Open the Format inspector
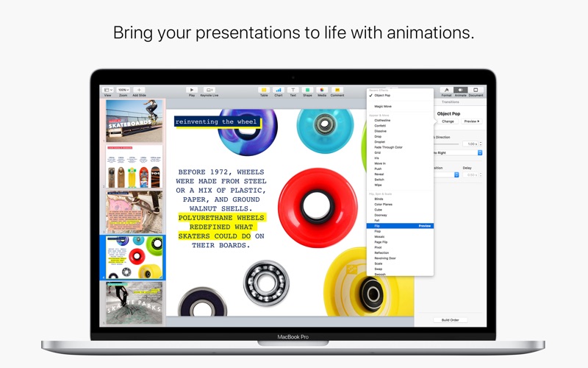588x368 pixels. pos(446,90)
